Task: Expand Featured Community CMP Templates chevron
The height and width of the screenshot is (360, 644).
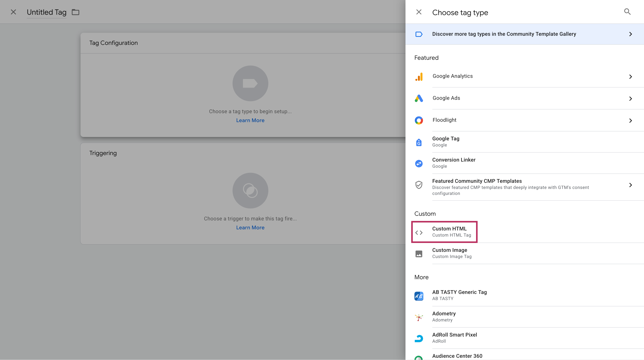Action: [x=630, y=185]
